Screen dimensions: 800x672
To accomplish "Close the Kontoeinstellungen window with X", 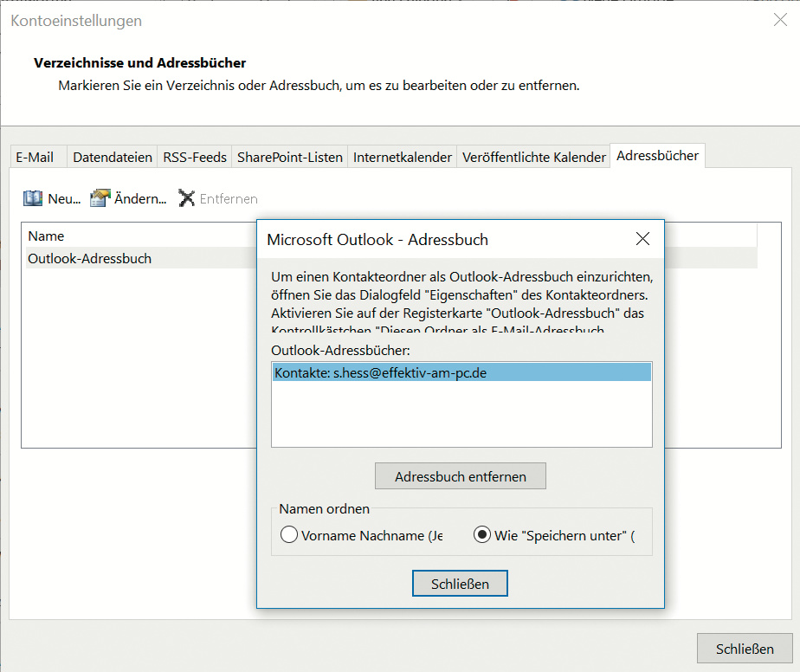I will point(779,20).
